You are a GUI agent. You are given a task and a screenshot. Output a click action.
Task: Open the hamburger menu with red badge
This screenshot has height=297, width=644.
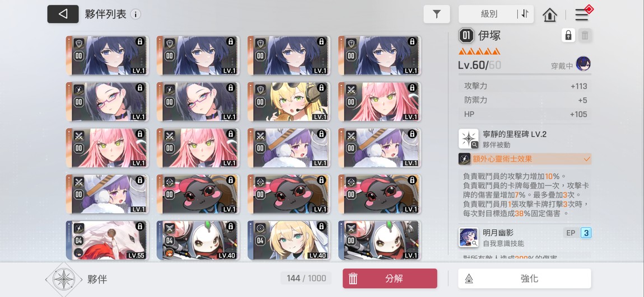(x=582, y=15)
